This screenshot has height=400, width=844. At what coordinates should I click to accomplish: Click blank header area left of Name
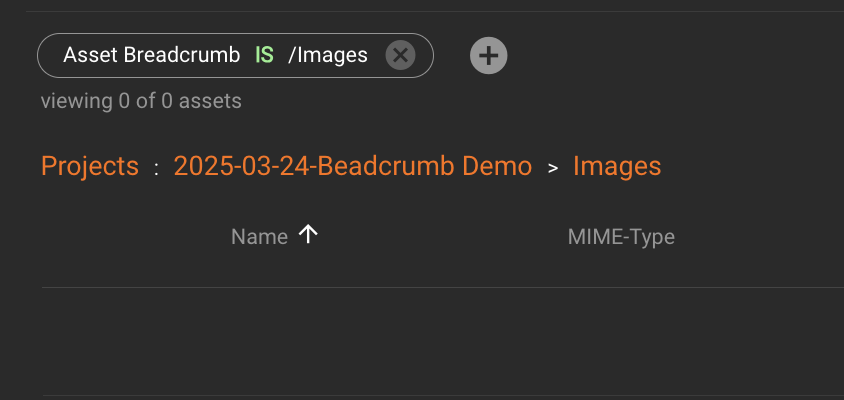point(130,237)
